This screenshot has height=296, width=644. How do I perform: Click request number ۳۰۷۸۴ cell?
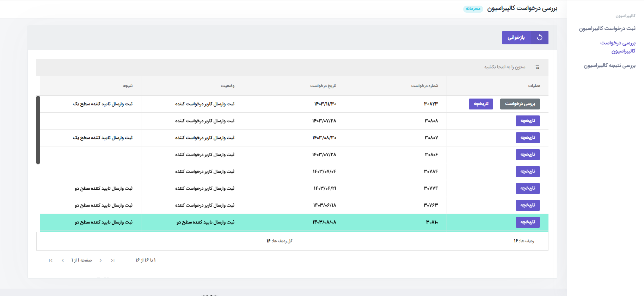pos(396,171)
